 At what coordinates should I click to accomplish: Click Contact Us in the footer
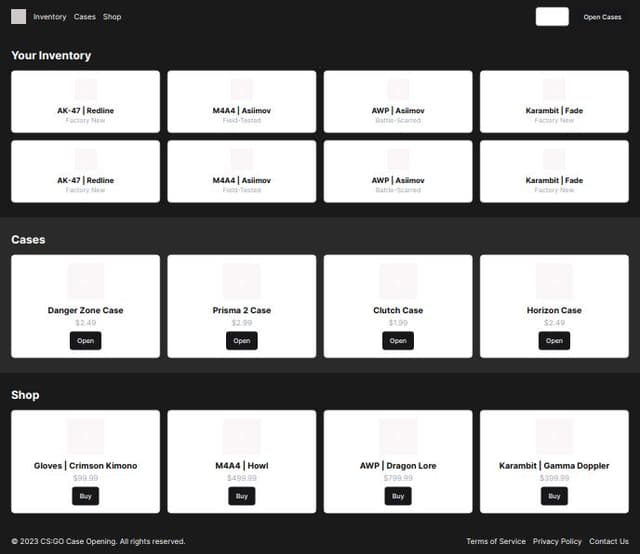tap(609, 541)
